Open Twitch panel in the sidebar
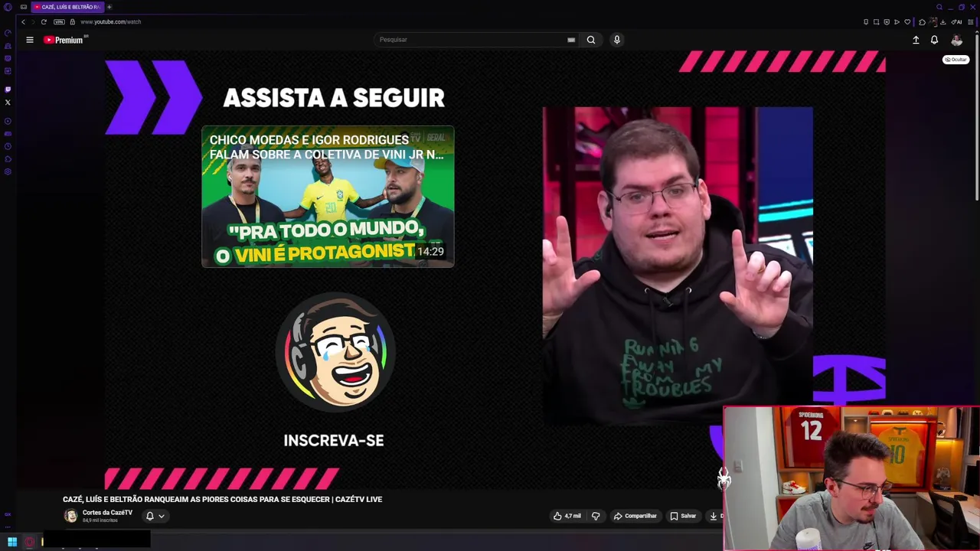Image resolution: width=980 pixels, height=551 pixels. pos(8,90)
